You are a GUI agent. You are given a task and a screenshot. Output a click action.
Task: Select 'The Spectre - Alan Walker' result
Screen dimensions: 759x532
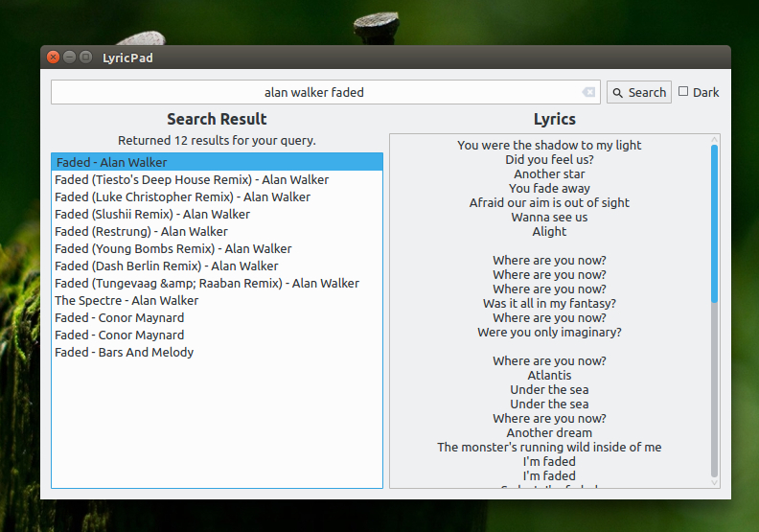[217, 301]
